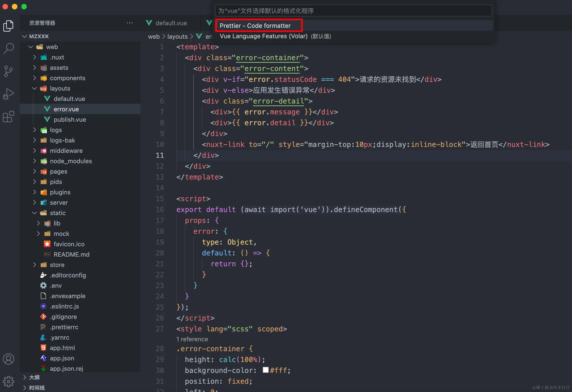Focus the formatter picker search field
This screenshot has height=392, width=572.
[x=354, y=11]
